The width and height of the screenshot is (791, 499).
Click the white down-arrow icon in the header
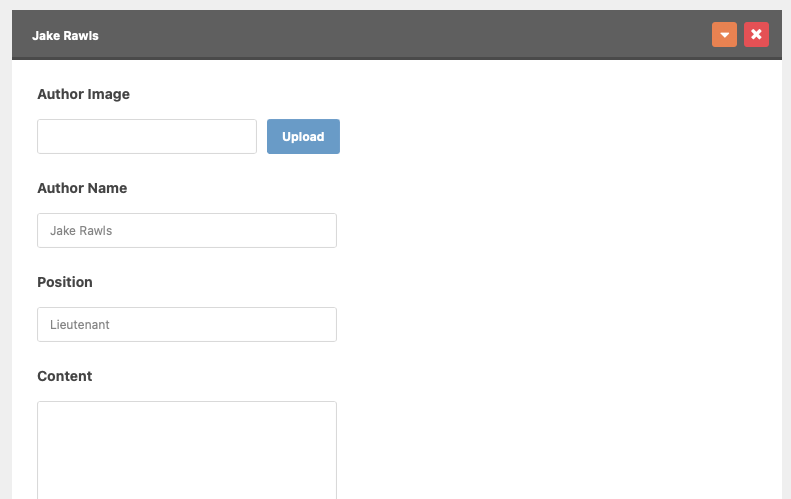(724, 35)
